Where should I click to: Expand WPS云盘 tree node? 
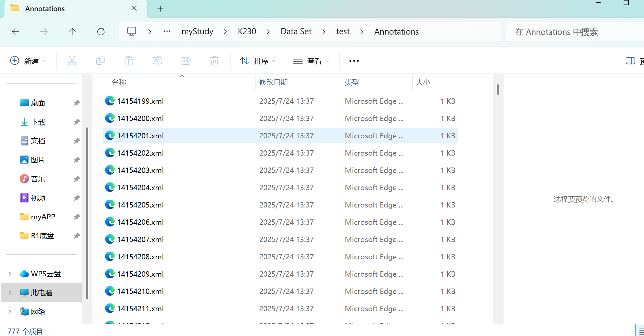coord(10,274)
